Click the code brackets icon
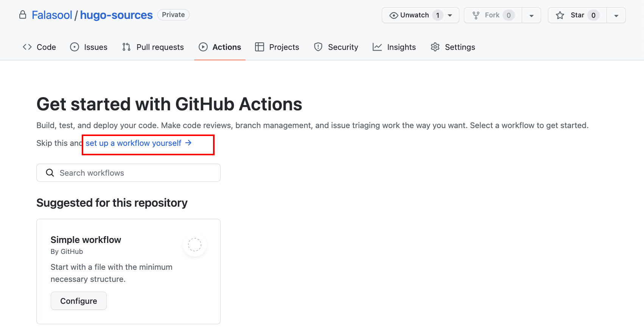The width and height of the screenshot is (644, 331). click(x=27, y=47)
